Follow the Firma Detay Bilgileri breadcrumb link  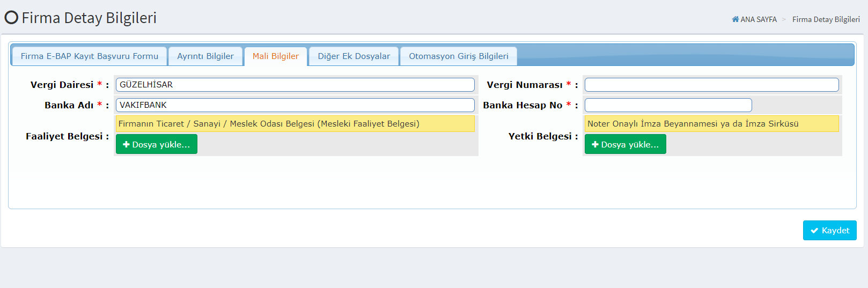[x=826, y=19]
